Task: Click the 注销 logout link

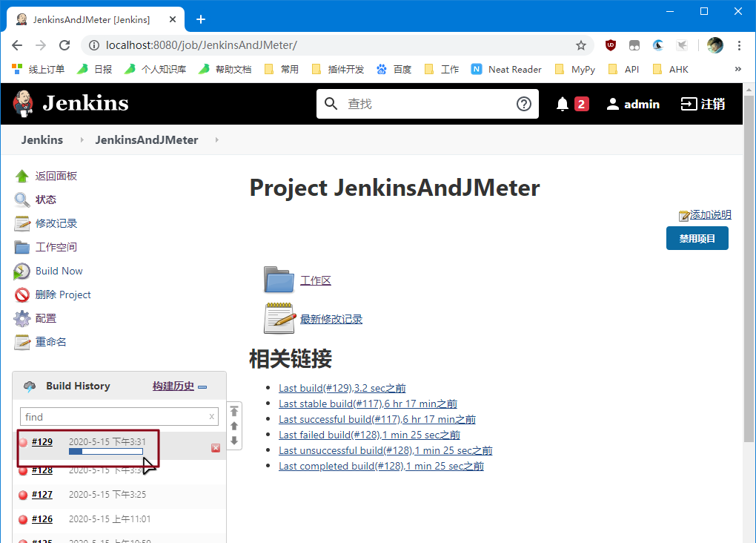Action: pos(703,104)
